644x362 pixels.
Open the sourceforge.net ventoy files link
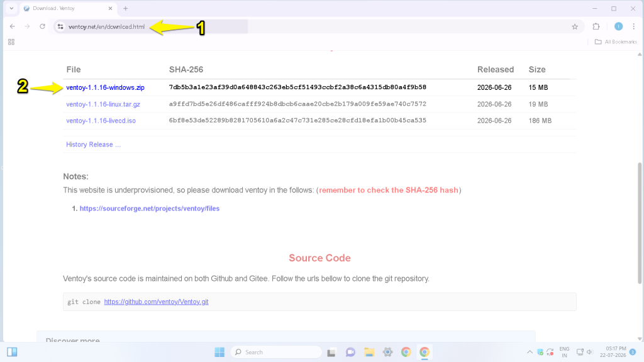coord(150,209)
